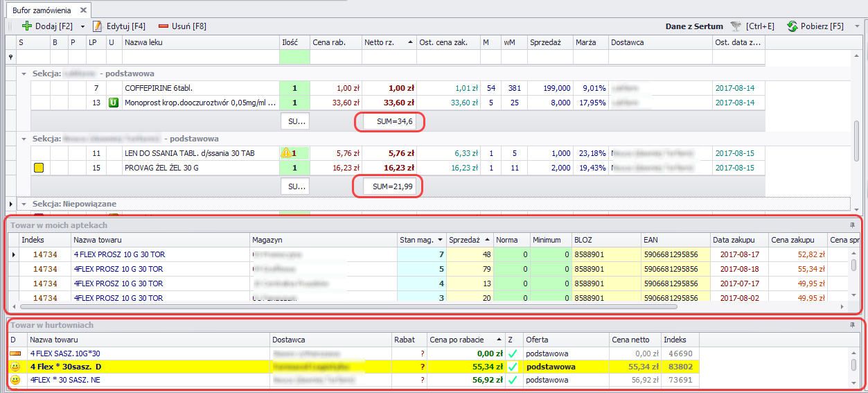Toggle the green checkmark on 4FLEX * 30 SASZ. NE row

(513, 380)
